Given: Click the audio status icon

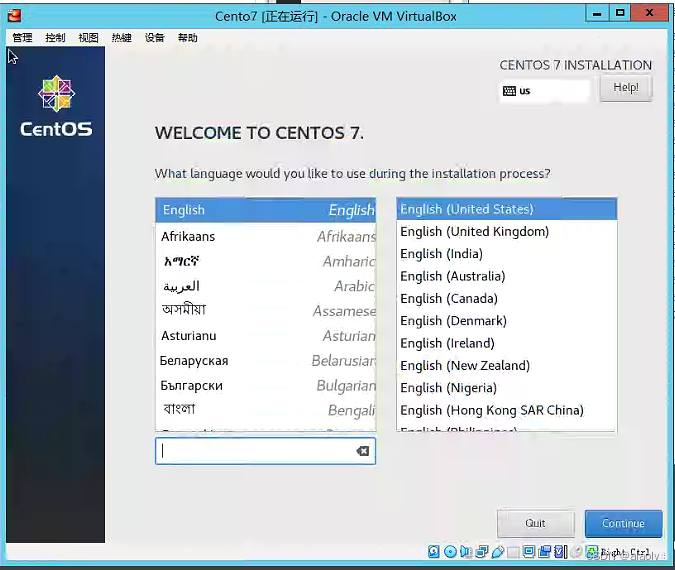Looking at the screenshot, I should pos(466,551).
